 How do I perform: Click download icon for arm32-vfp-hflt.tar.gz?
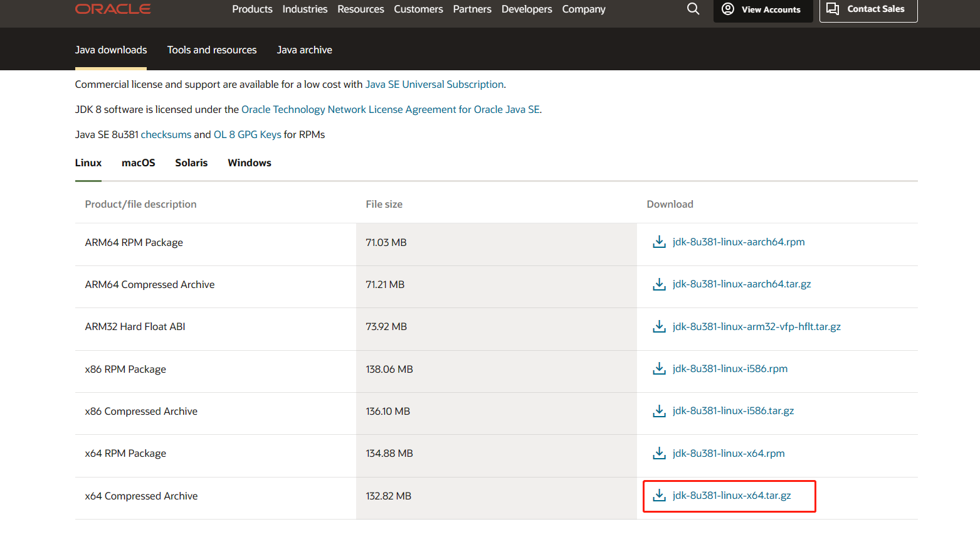click(x=659, y=326)
